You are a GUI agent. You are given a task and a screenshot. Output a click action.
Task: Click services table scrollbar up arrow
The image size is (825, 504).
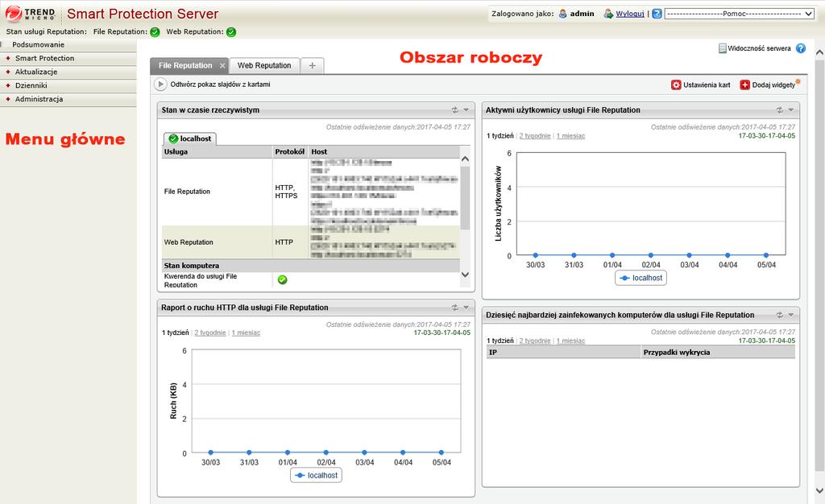465,159
